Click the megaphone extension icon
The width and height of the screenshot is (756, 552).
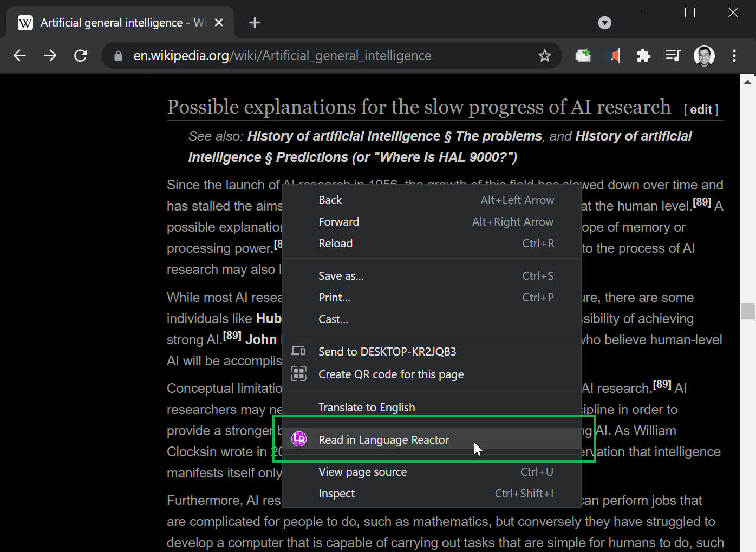click(614, 56)
